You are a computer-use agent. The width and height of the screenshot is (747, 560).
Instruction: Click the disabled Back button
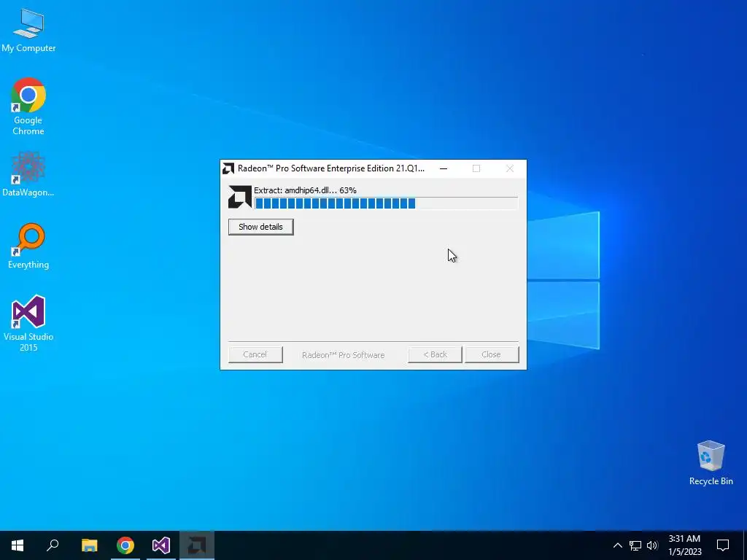tap(435, 354)
